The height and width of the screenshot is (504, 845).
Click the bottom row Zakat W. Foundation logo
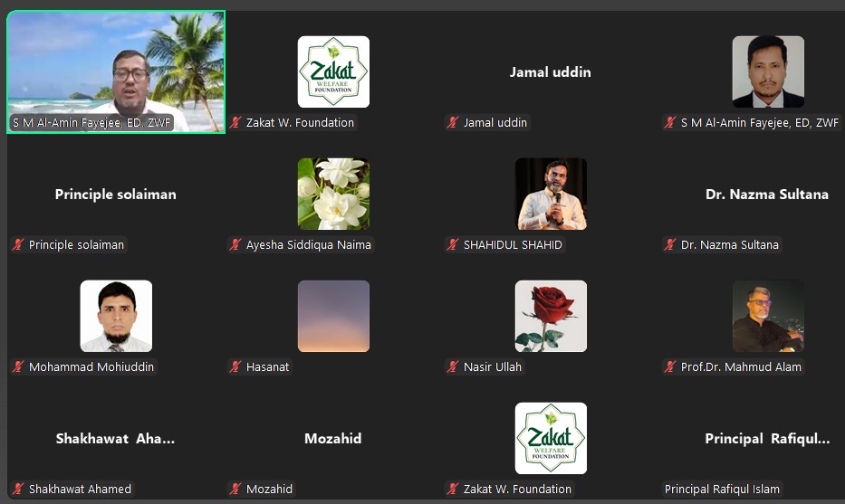click(x=551, y=438)
